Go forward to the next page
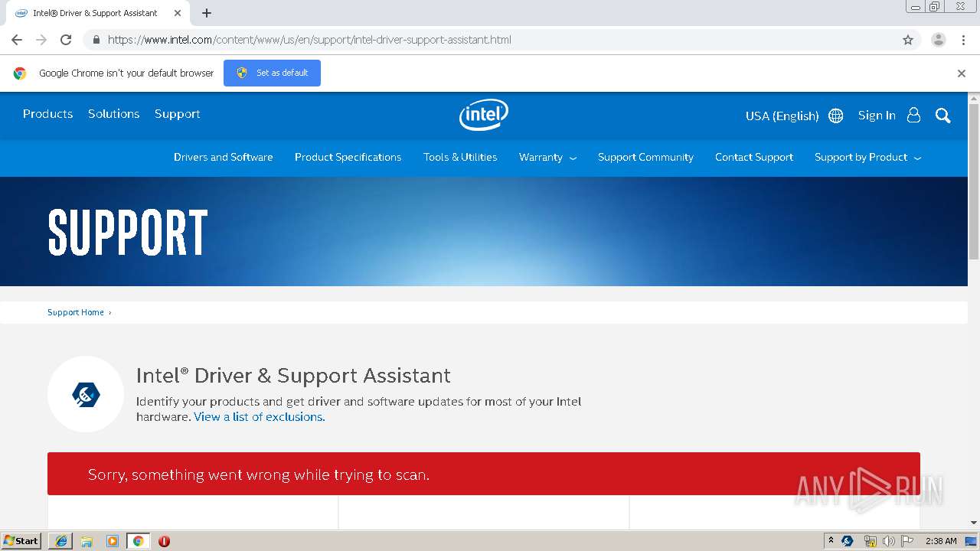The width and height of the screenshot is (980, 551). (41, 40)
